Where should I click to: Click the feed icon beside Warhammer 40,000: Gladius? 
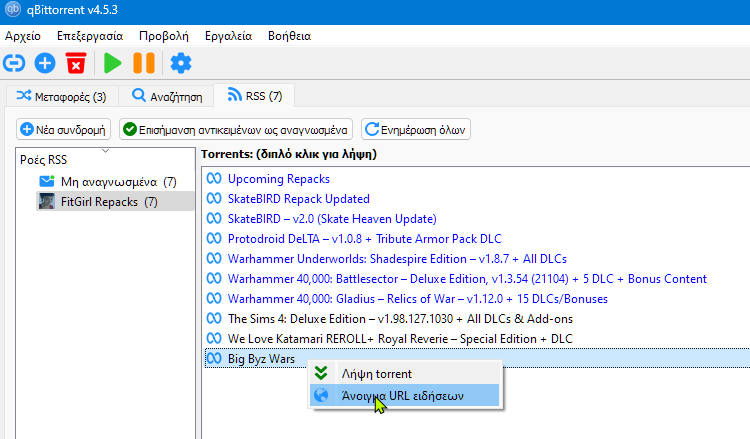coord(214,298)
